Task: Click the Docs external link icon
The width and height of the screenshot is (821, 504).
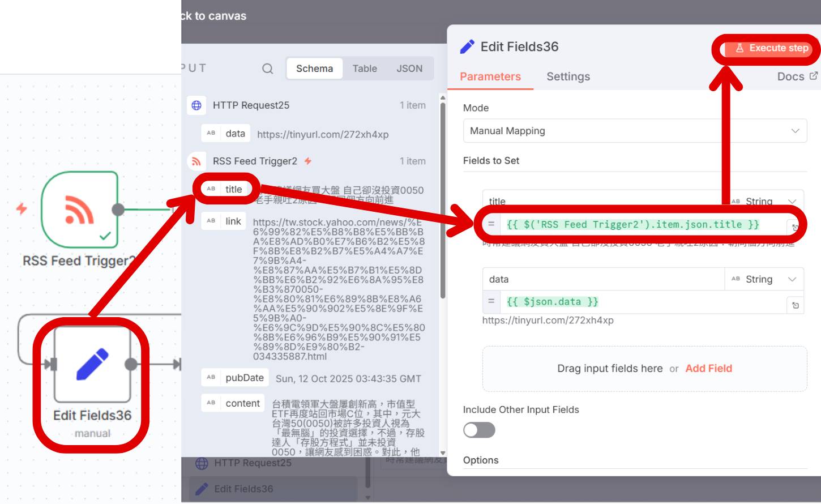Action: [x=814, y=76]
